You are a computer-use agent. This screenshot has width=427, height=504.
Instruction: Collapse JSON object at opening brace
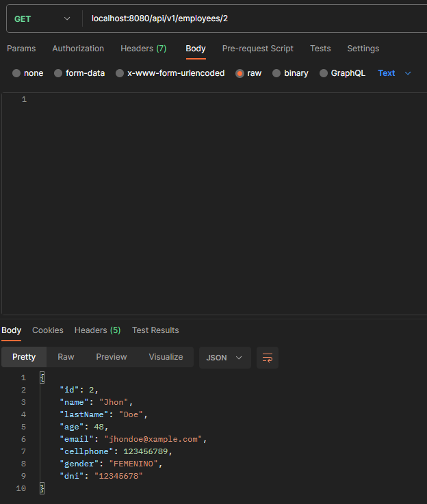[x=42, y=377]
